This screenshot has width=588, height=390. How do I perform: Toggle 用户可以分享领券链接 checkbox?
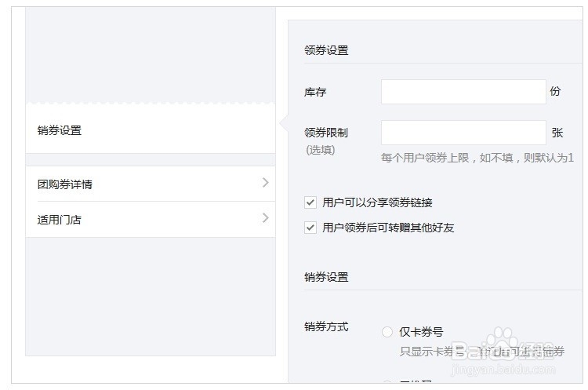[x=310, y=202]
